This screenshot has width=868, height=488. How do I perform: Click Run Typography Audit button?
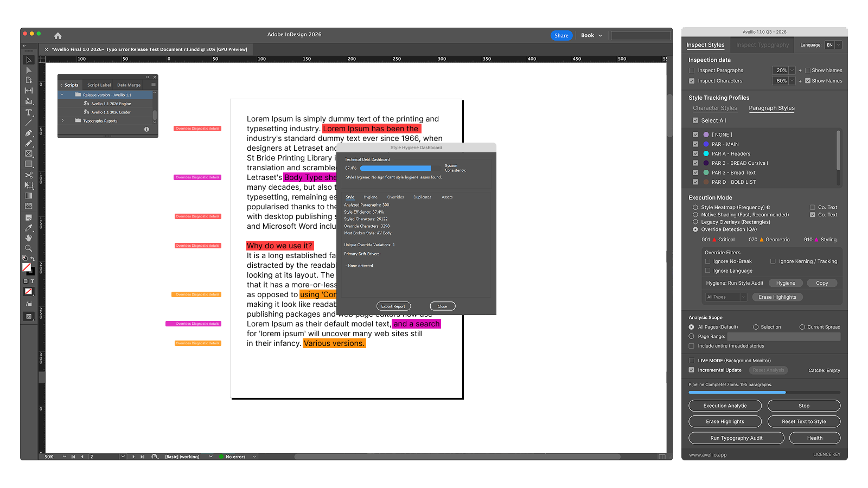tap(736, 438)
